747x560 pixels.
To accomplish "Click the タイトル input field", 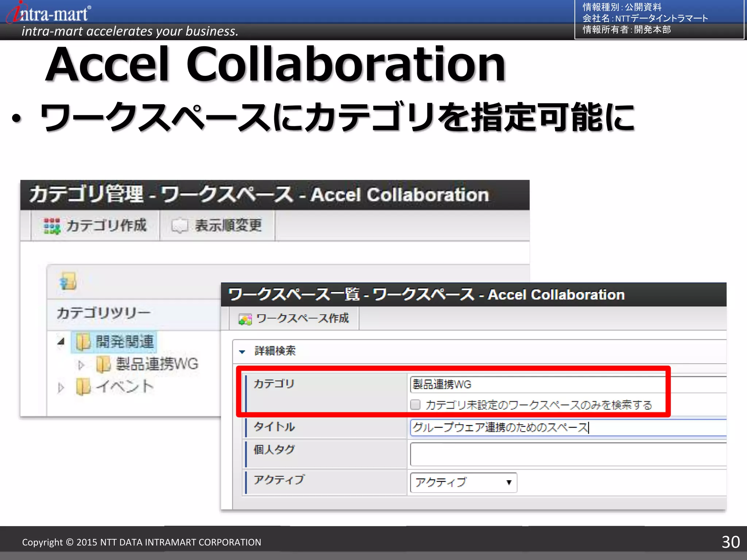I will 568,427.
